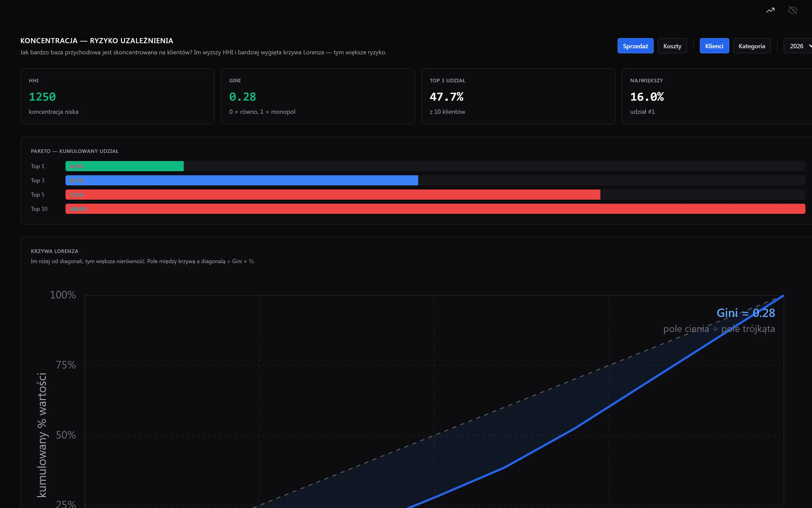
Task: Click the red Top 5 Pareto bar
Action: 333,195
